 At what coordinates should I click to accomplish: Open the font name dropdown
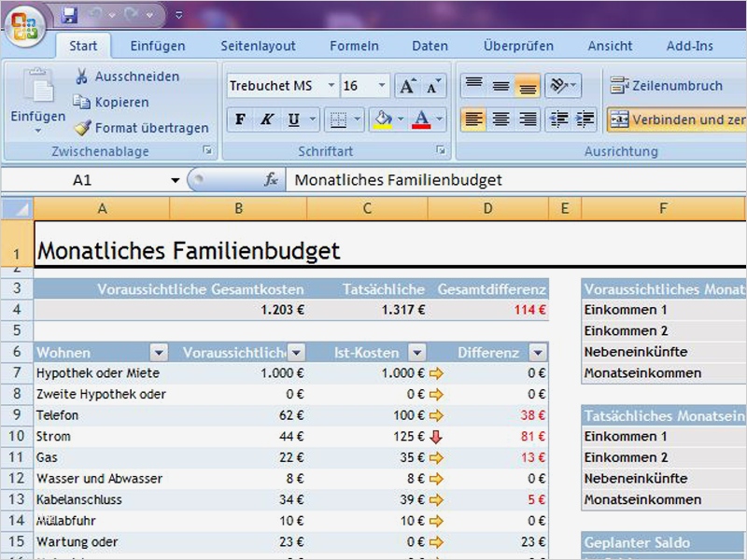331,86
